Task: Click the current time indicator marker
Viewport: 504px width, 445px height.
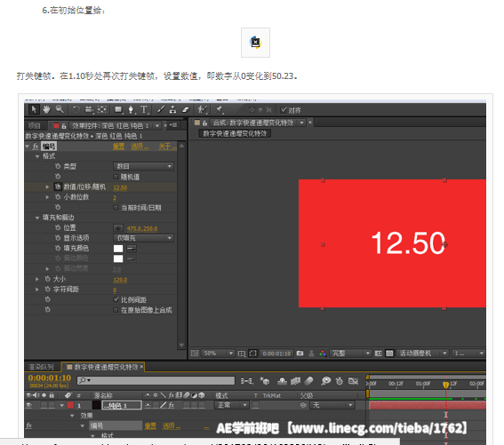Action: tap(445, 385)
